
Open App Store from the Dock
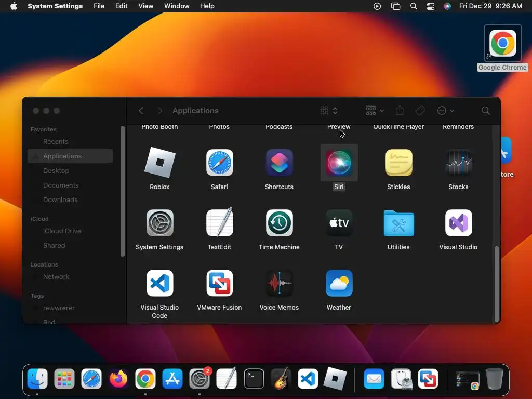172,379
